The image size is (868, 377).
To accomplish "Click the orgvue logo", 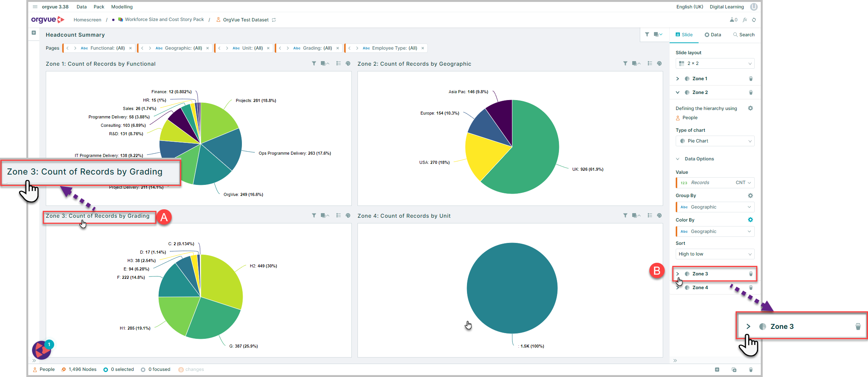I will 48,19.
